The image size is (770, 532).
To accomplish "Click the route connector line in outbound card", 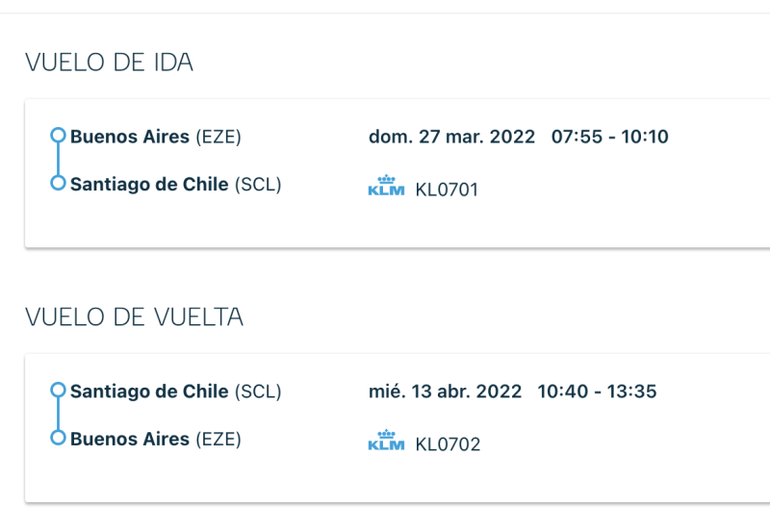I will point(58,159).
